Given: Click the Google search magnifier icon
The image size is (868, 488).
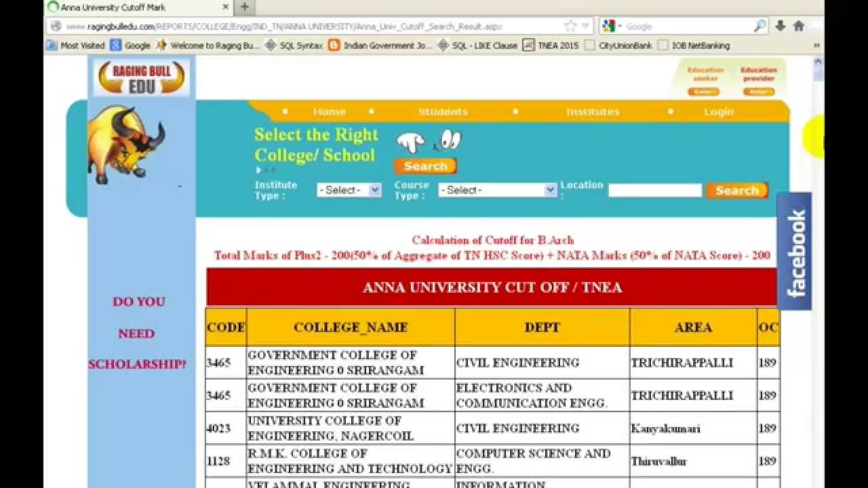Looking at the screenshot, I should point(759,26).
